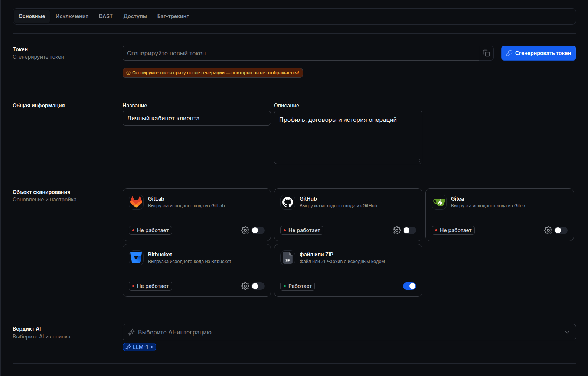Click the Название field with Личный кабинет клиента
This screenshot has height=376, width=588.
(x=196, y=118)
